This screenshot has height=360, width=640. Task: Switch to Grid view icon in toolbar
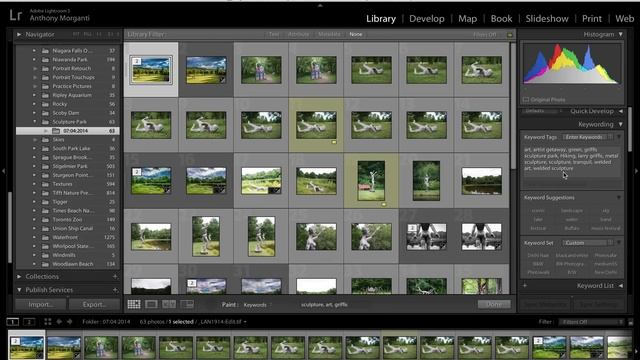point(134,304)
